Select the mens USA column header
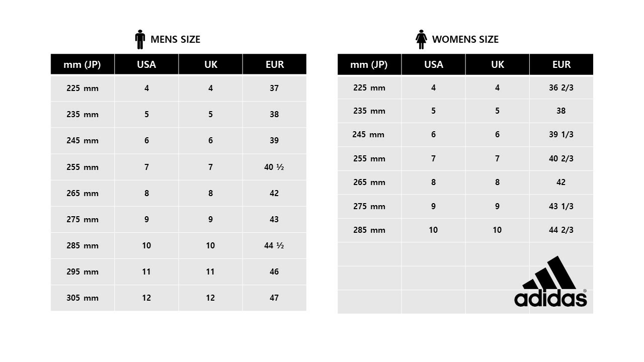The image size is (644, 362). (x=146, y=64)
